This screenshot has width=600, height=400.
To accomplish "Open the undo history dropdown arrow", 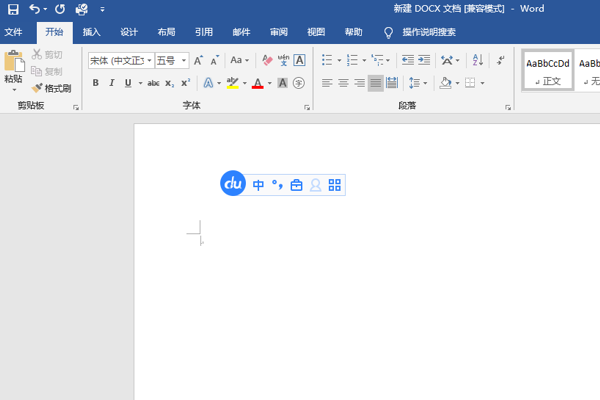I will 45,9.
